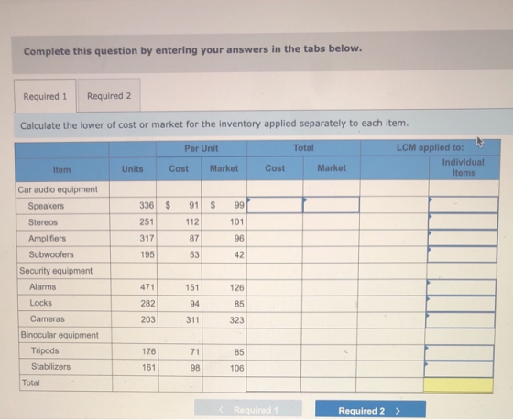Click the Speakers units value 336
Screen dimensions: 513x420
tap(147, 205)
